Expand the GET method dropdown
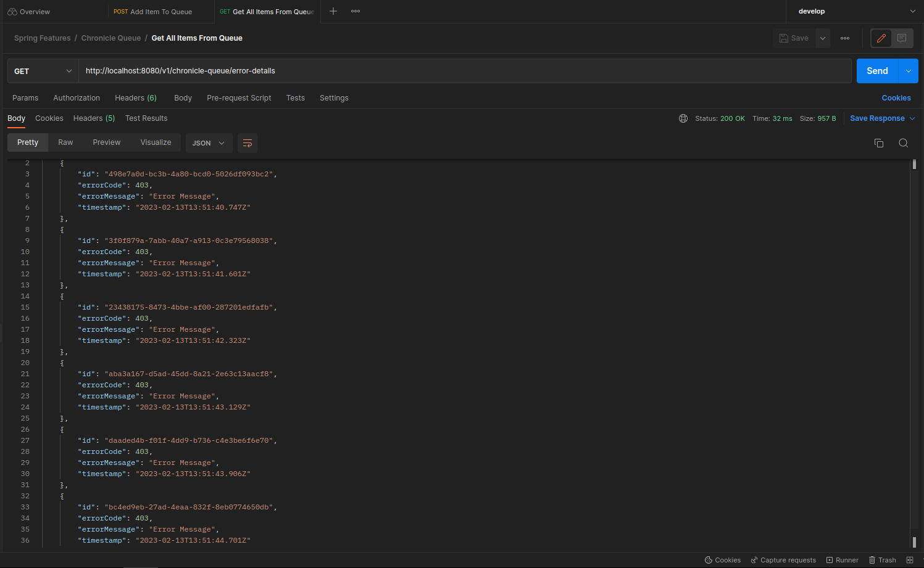The image size is (924, 568). [x=43, y=71]
